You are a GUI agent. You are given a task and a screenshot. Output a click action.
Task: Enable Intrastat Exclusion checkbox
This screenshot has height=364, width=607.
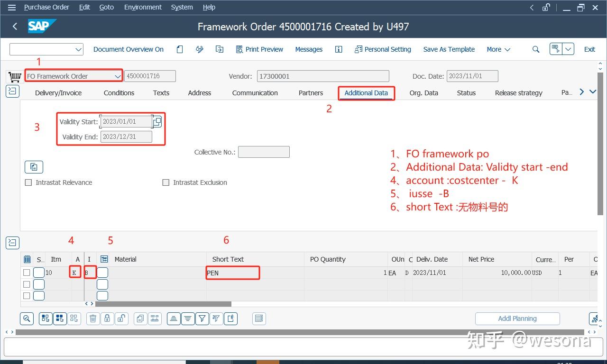[x=166, y=182]
